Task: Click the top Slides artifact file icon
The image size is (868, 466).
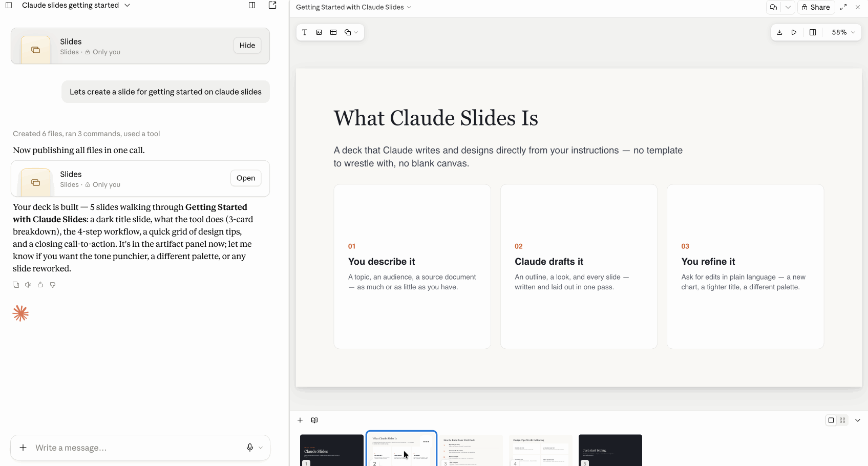Action: pos(35,50)
